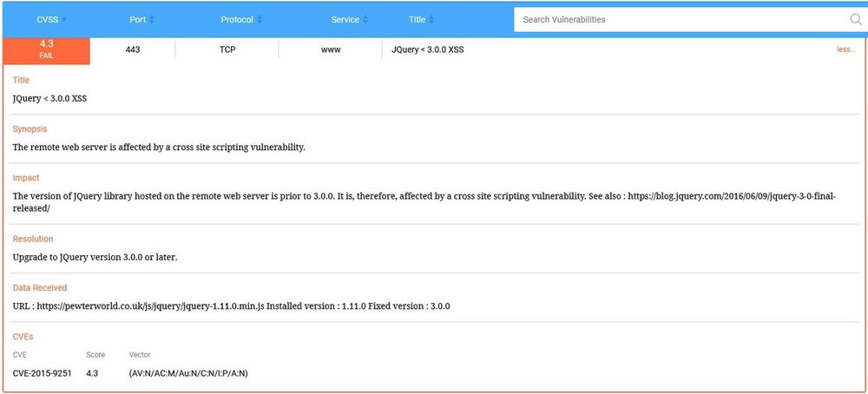
Task: Click the Protocol sort arrows icon
Action: coord(260,20)
